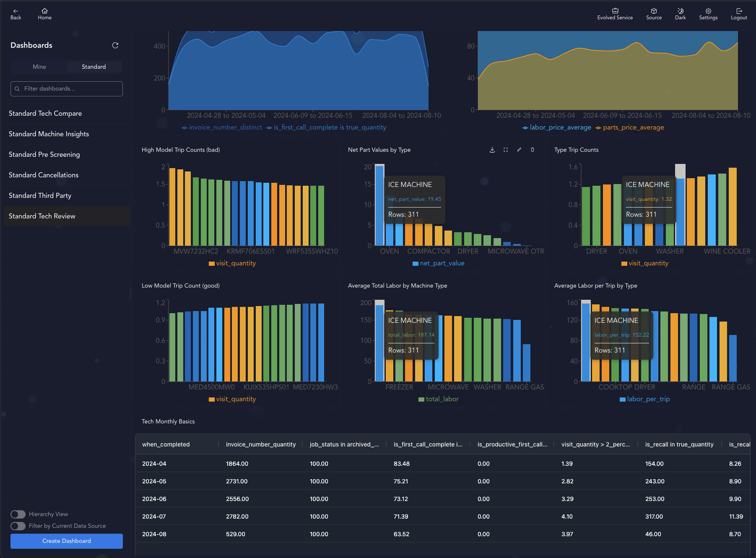756x558 pixels.
Task: Open the Source page from top bar
Action: click(654, 14)
